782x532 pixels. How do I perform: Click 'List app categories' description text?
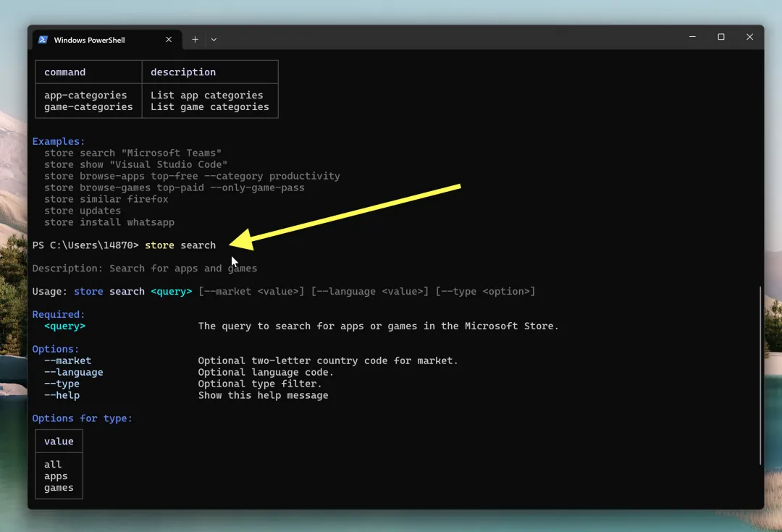[206, 96]
